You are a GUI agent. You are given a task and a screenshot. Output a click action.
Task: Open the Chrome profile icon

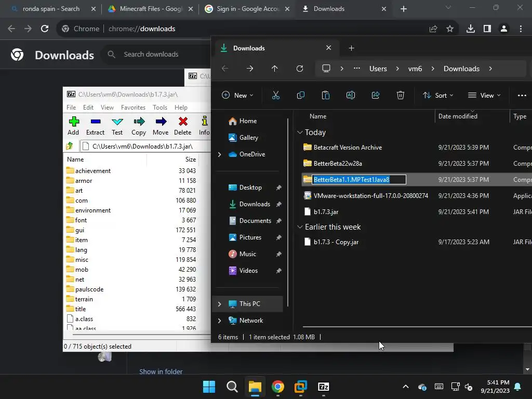point(504,29)
